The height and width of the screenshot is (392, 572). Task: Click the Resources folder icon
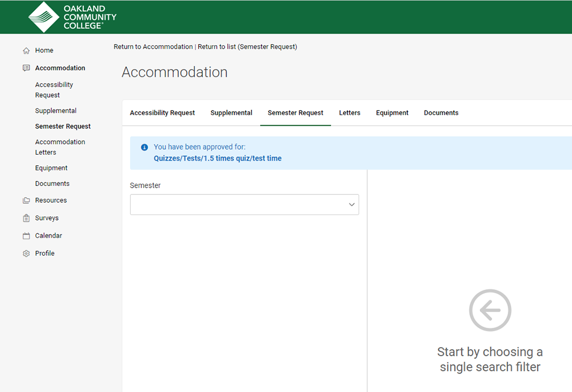26,200
